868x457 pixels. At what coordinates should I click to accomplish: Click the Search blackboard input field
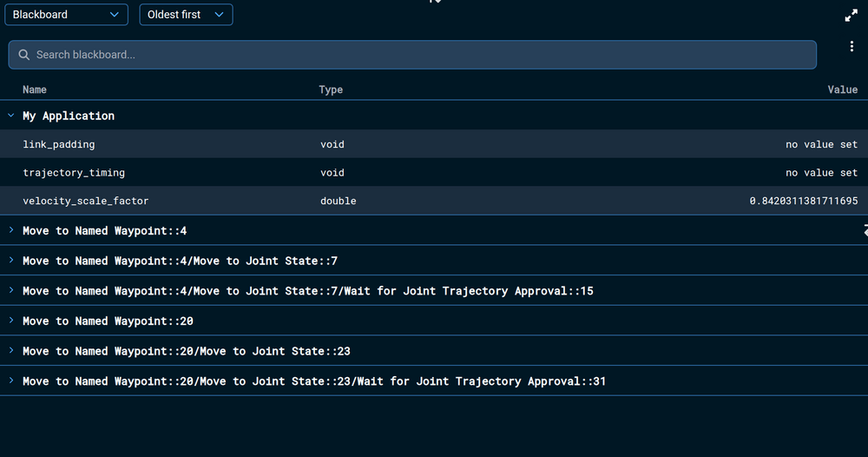click(412, 54)
